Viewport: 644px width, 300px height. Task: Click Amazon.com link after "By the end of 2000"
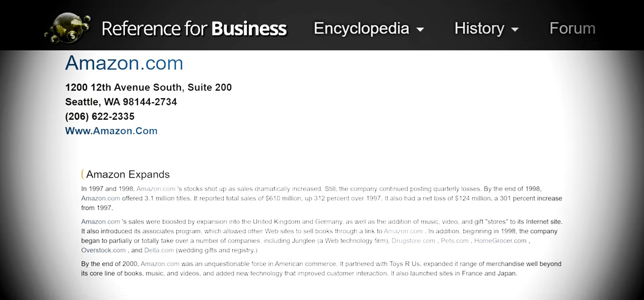point(160,264)
